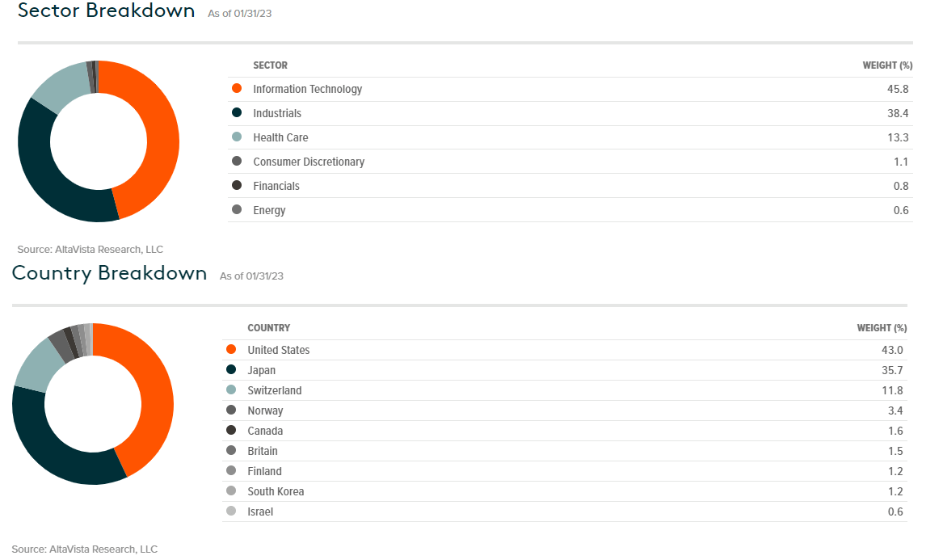Click the Switzerland legend color dot
This screenshot has height=560, width=943.
(x=231, y=390)
